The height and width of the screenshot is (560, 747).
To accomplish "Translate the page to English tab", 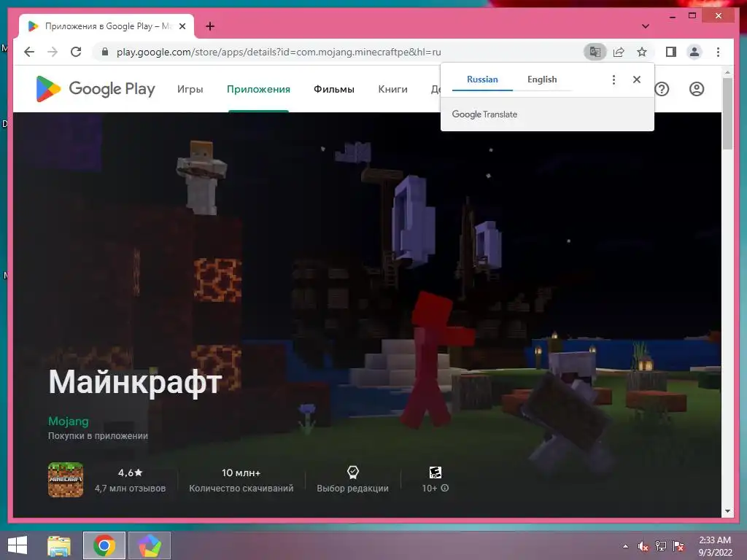I will (542, 79).
